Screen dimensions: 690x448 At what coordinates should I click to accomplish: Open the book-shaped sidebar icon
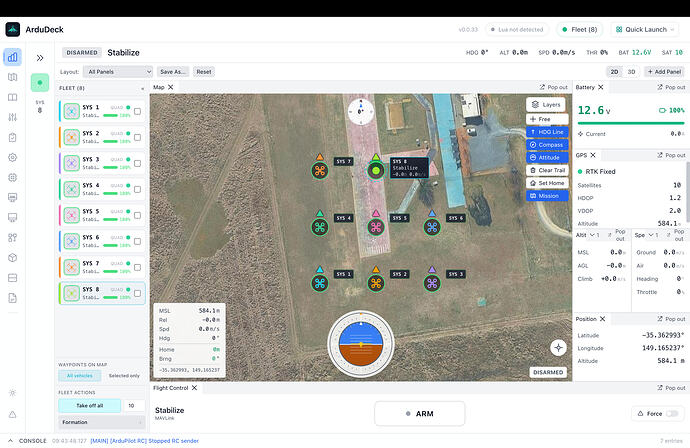[x=12, y=97]
